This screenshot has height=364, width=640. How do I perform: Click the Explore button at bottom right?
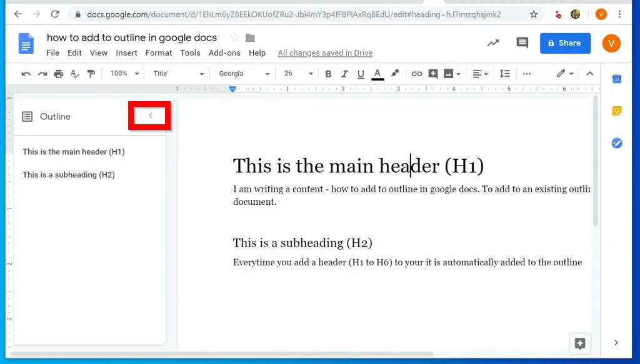click(579, 343)
